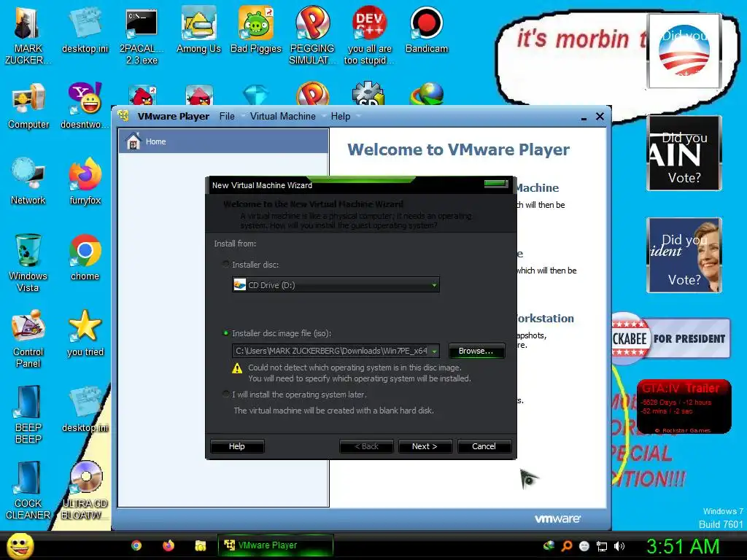This screenshot has width=747, height=560.
Task: Click the Obama logo 'Did you' gadget
Action: 684,51
